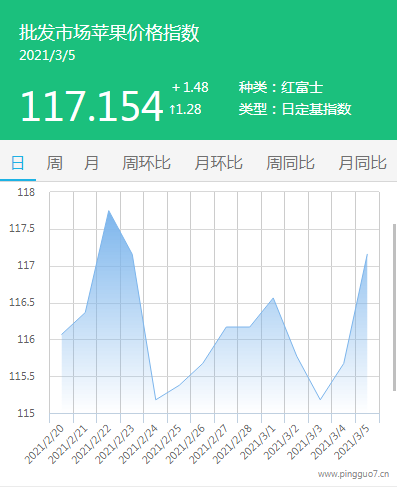Click the 类型：日定基指数 type label

click(x=295, y=109)
